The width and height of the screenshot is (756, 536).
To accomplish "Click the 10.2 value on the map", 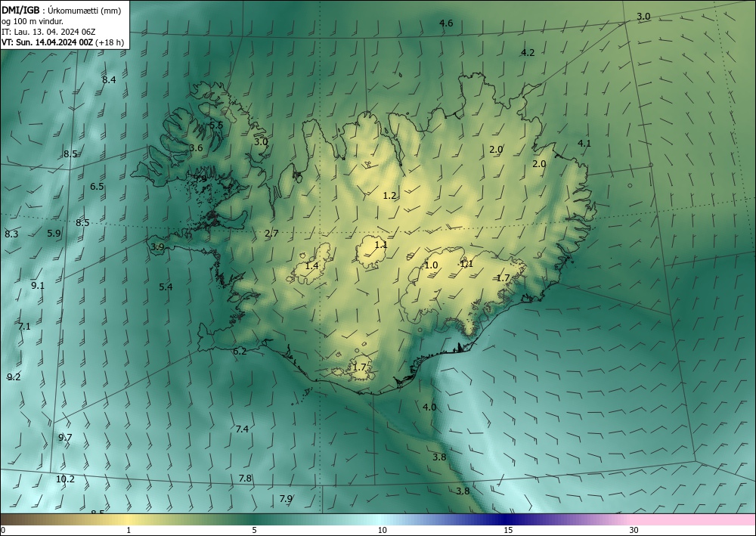I will pos(65,479).
